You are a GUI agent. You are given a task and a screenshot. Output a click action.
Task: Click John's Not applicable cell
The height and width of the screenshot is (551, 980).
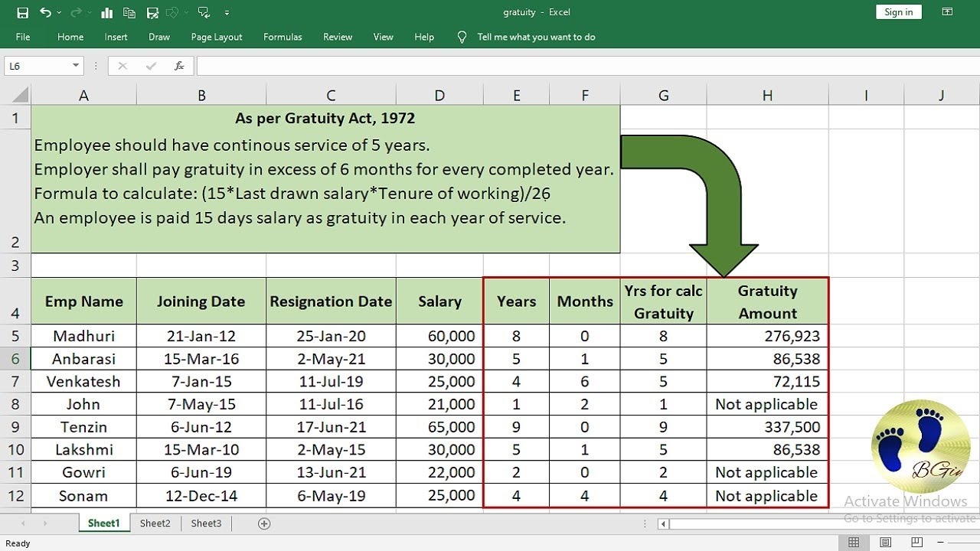pos(767,404)
